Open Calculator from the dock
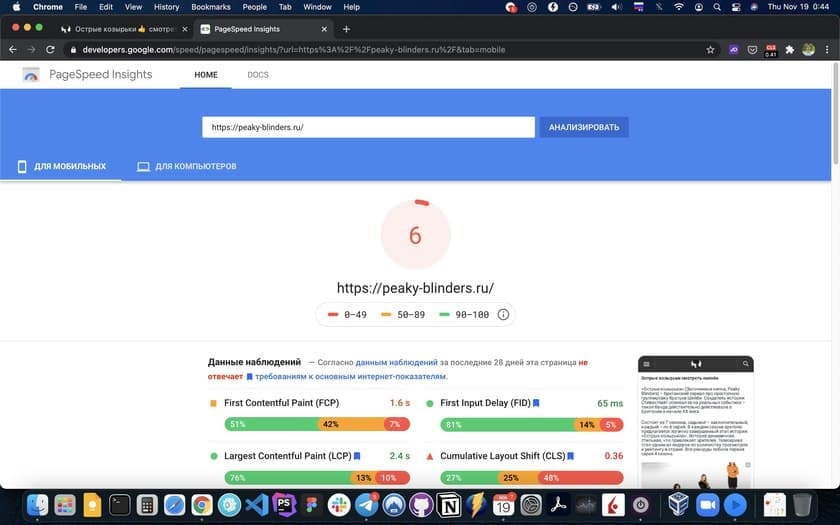This screenshot has width=840, height=525. tap(147, 505)
